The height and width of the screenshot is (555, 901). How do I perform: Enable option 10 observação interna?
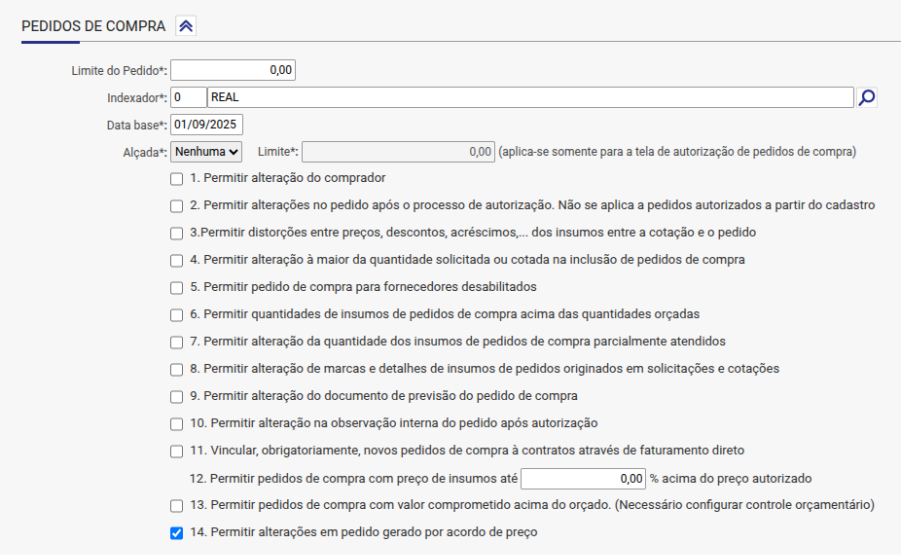(x=176, y=424)
